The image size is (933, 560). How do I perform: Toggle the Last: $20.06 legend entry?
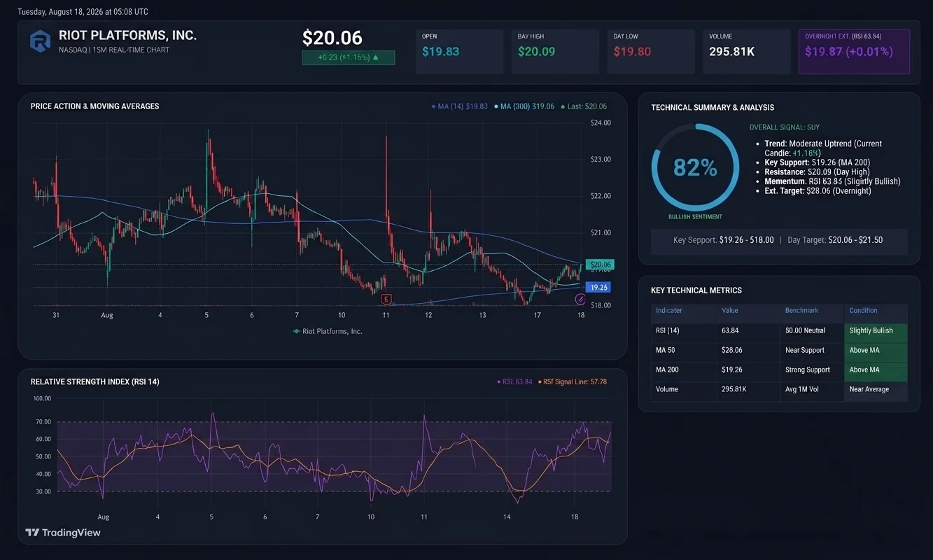pos(584,106)
